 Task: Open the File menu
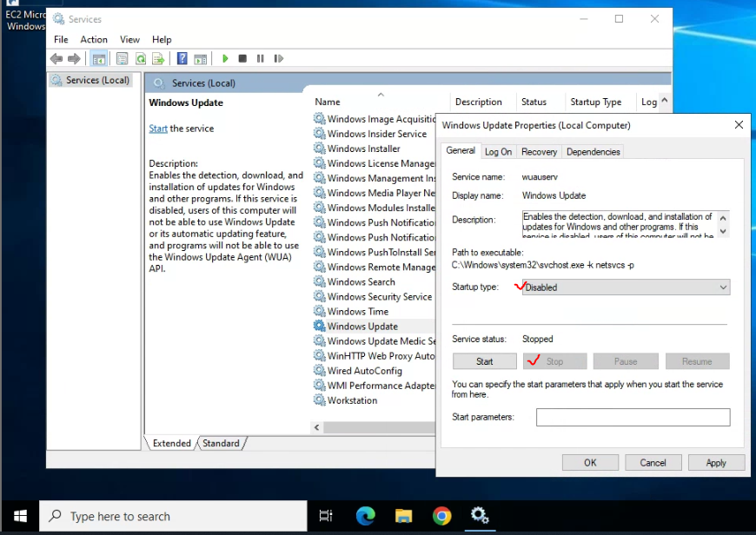[x=61, y=40]
